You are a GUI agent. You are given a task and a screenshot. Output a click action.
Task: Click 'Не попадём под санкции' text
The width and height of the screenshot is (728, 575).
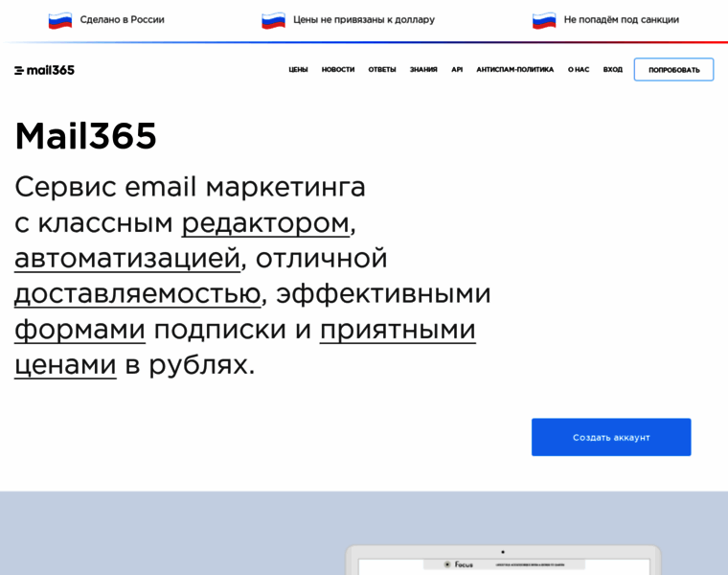point(622,19)
